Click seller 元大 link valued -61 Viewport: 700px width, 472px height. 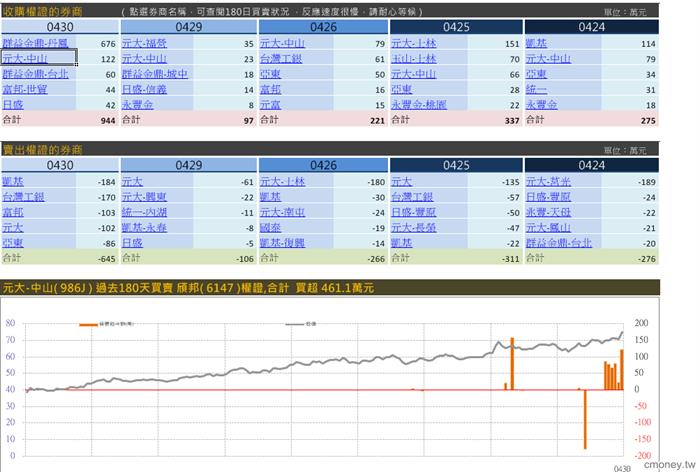133,181
